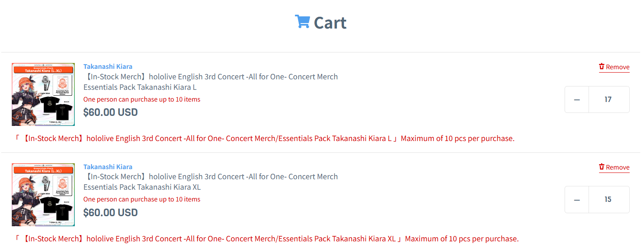Open the Kiara L pack product thumbnail
The height and width of the screenshot is (251, 644).
click(x=43, y=94)
